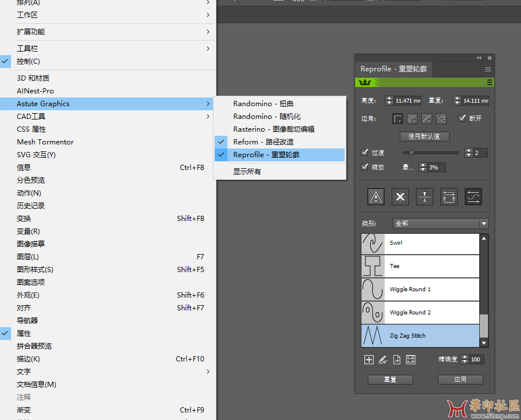Viewport: 521px width, 420px height.
Task: Click the vertical-line-on-dashed-line button in Reprofile
Action: click(425, 197)
